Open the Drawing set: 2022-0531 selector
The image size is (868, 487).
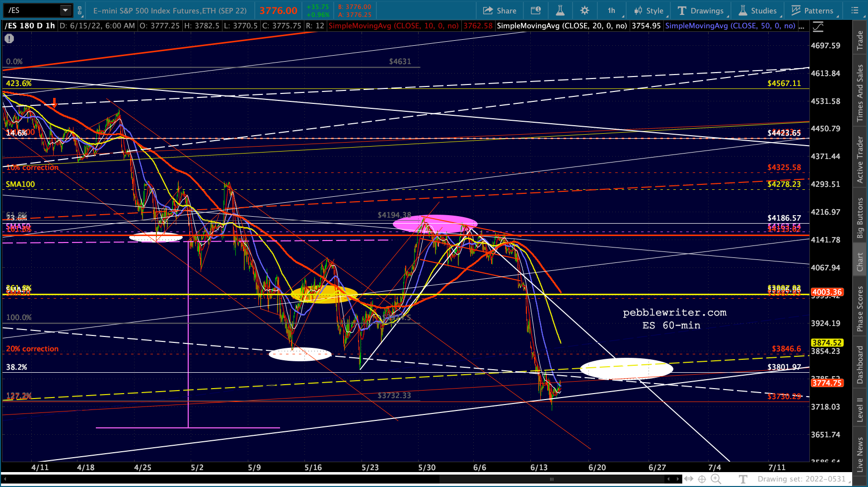click(801, 479)
